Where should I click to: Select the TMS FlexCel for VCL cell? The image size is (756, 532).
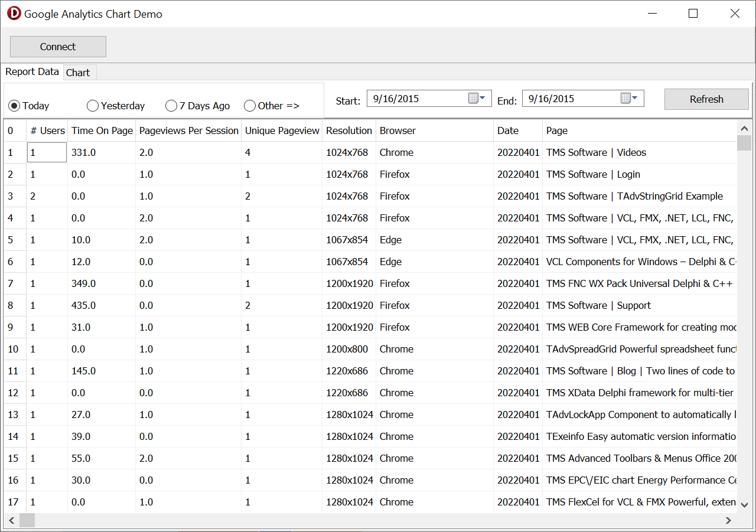[640, 502]
